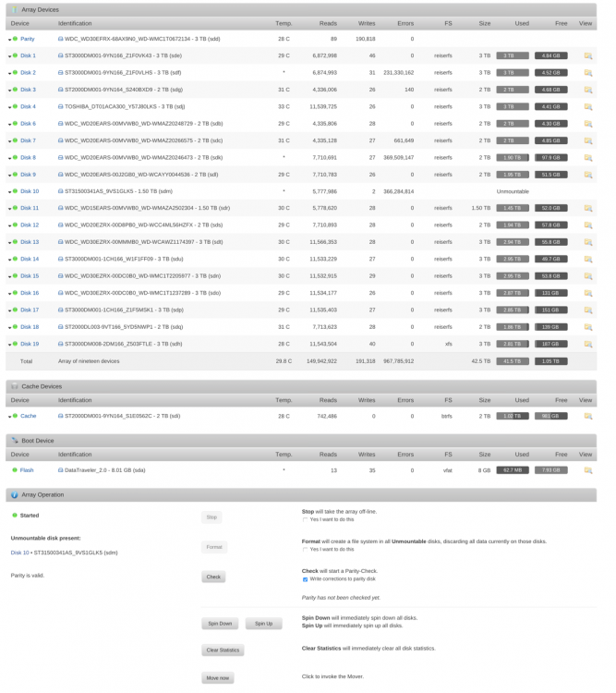
Task: Open the Flash device link
Action: (27, 470)
